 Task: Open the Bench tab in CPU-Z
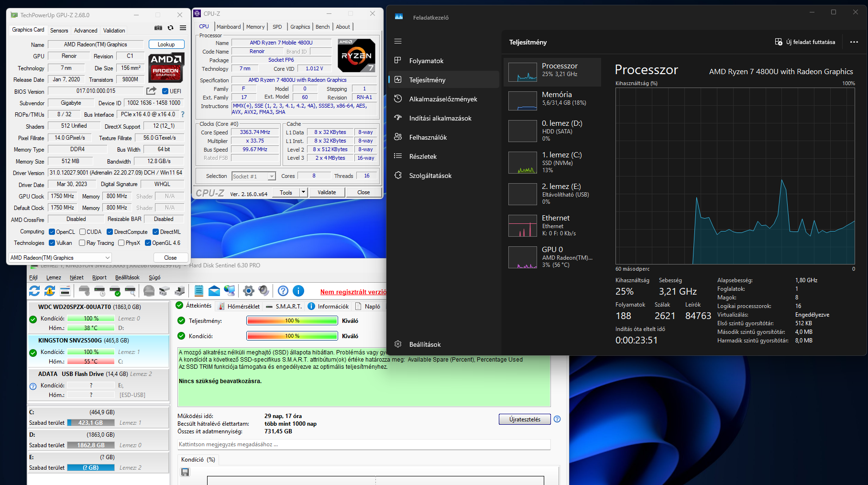tap(323, 27)
